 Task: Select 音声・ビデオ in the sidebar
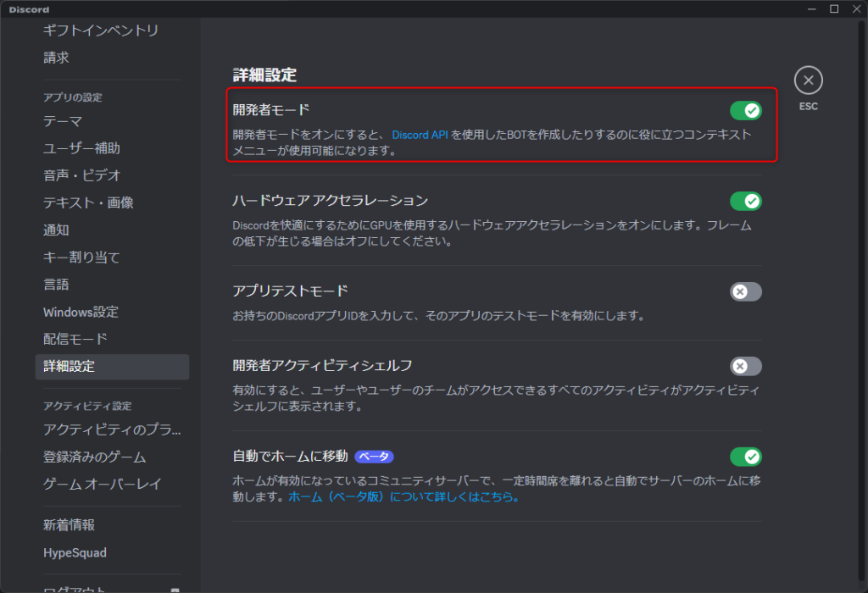82,175
